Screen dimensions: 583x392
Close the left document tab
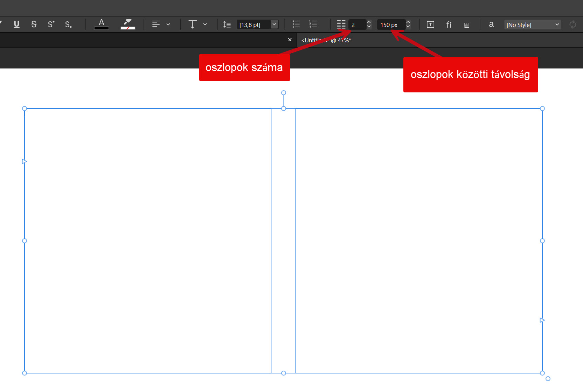point(290,40)
